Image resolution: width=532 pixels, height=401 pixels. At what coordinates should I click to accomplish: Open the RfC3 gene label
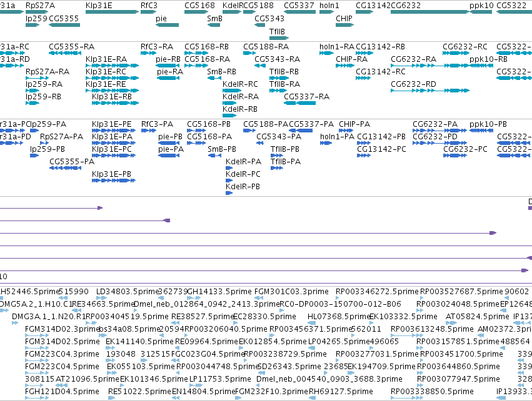(149, 6)
